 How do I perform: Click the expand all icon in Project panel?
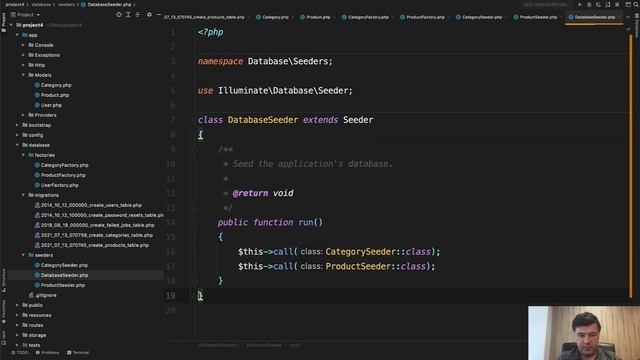pyautogui.click(x=128, y=15)
